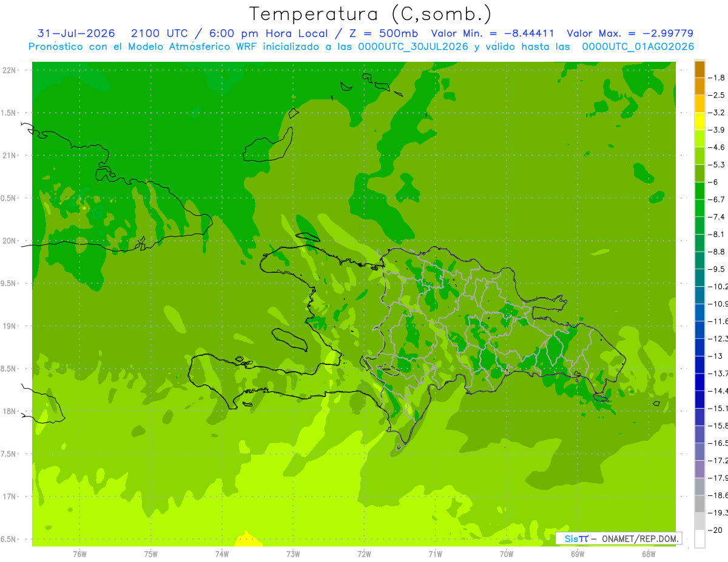Click the -4.6 value on the color legend
The image size is (728, 562).
(717, 147)
